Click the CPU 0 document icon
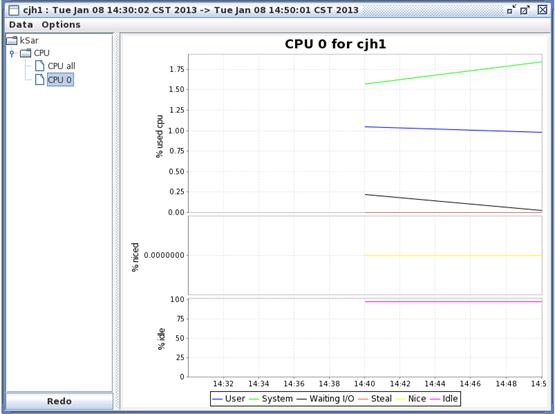 (x=40, y=80)
